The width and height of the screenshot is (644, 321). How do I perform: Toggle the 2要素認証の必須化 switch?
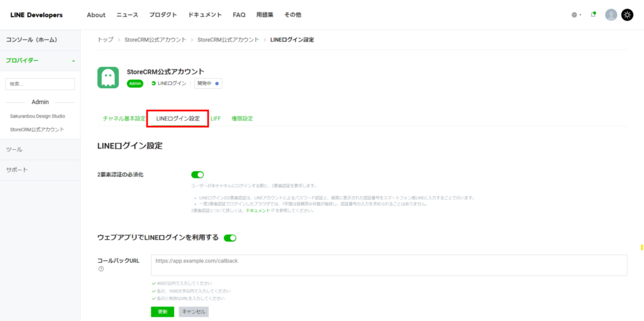[197, 175]
